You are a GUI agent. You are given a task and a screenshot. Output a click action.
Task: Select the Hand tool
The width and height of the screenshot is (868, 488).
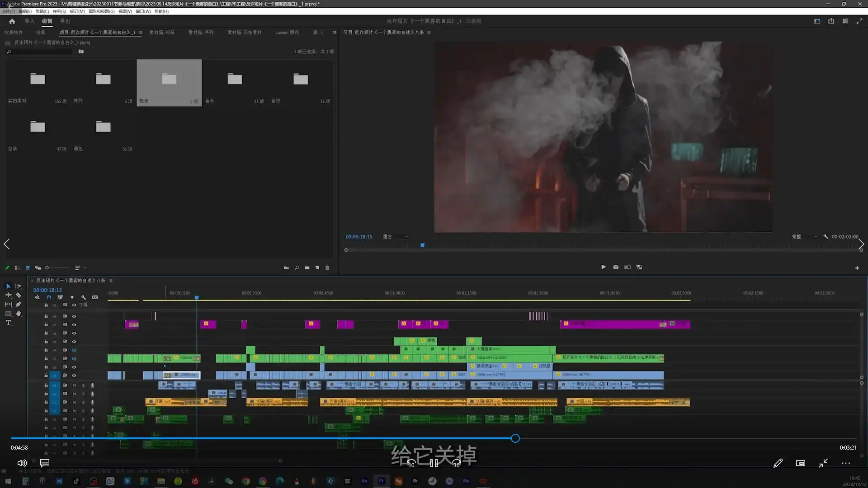click(x=19, y=313)
